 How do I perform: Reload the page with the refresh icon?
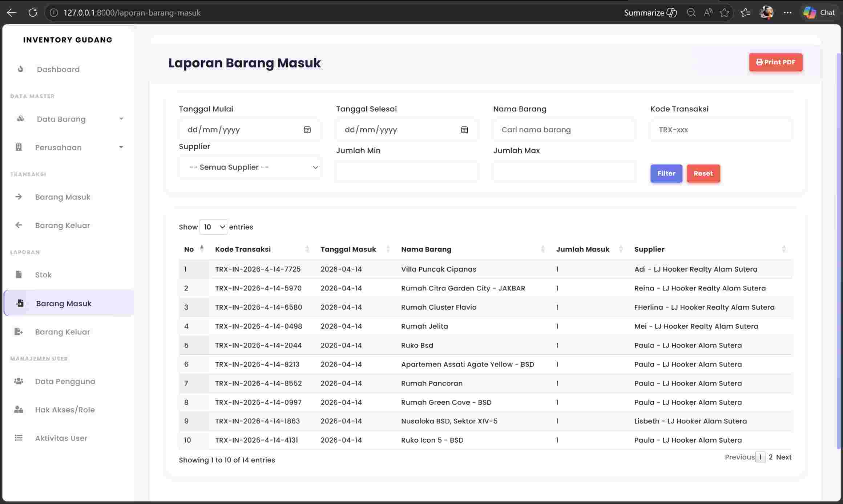[x=33, y=13]
